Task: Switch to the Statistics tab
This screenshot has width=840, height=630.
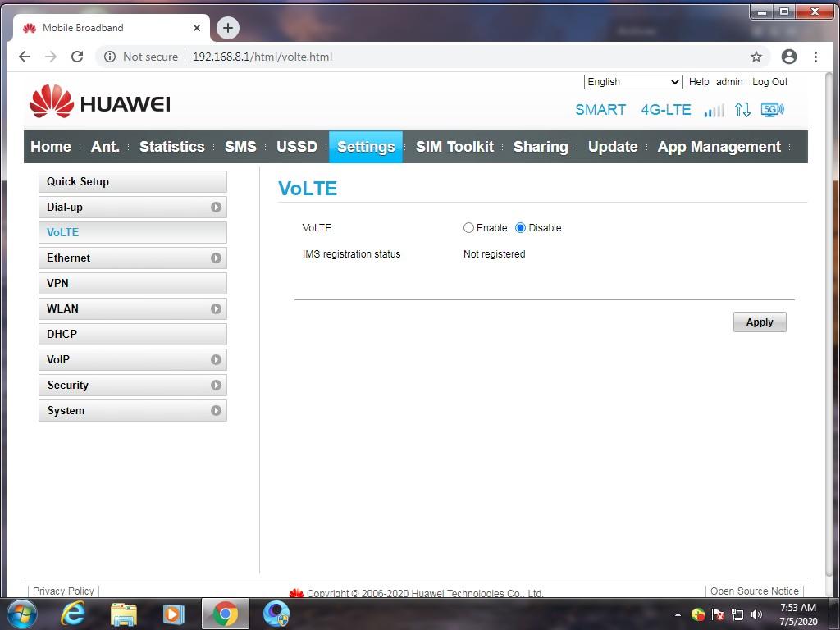Action: pyautogui.click(x=172, y=147)
